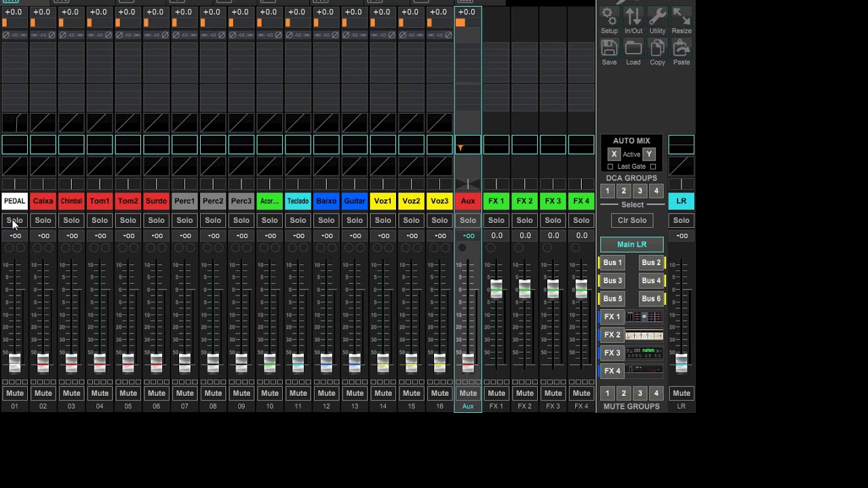Activate Mute Group 4
This screenshot has width=868, height=488.
[x=656, y=393]
